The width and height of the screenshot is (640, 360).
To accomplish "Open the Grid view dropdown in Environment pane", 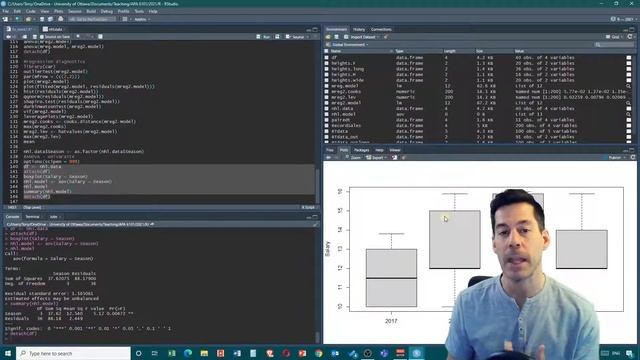I will (613, 37).
